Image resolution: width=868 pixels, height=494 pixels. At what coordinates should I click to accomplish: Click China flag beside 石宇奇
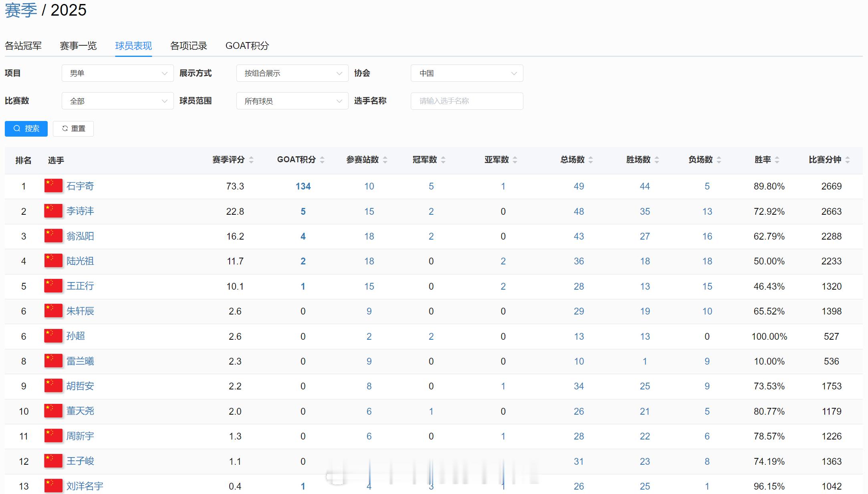pos(53,186)
